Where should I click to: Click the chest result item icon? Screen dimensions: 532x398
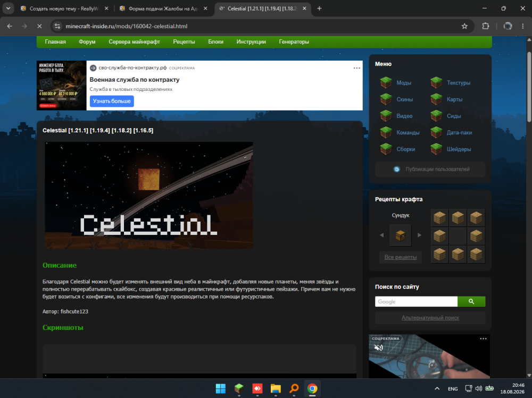401,235
